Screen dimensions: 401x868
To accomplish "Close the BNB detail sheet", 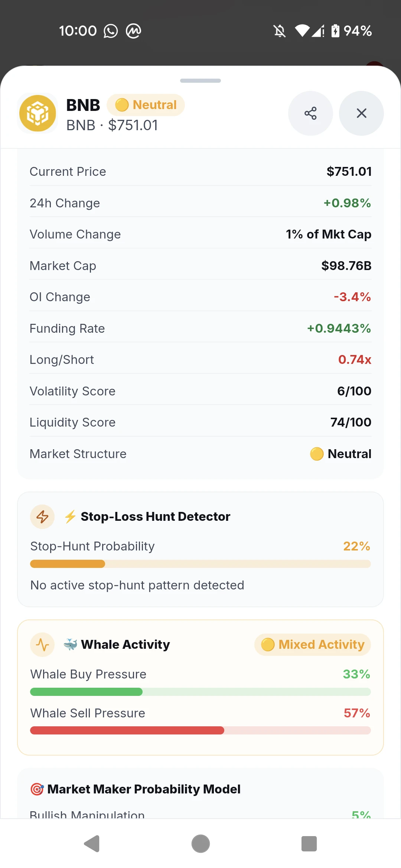I will [x=361, y=113].
